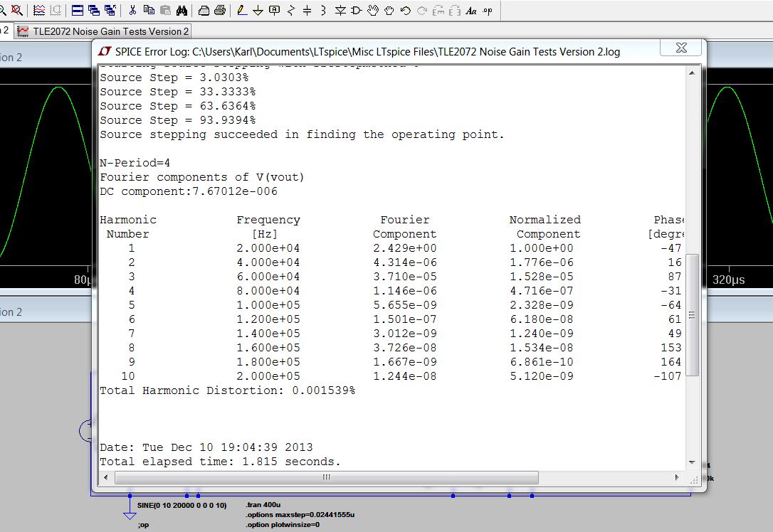Tile the windows with the Tile icon
Image resolution: width=773 pixels, height=532 pixels.
(x=78, y=10)
